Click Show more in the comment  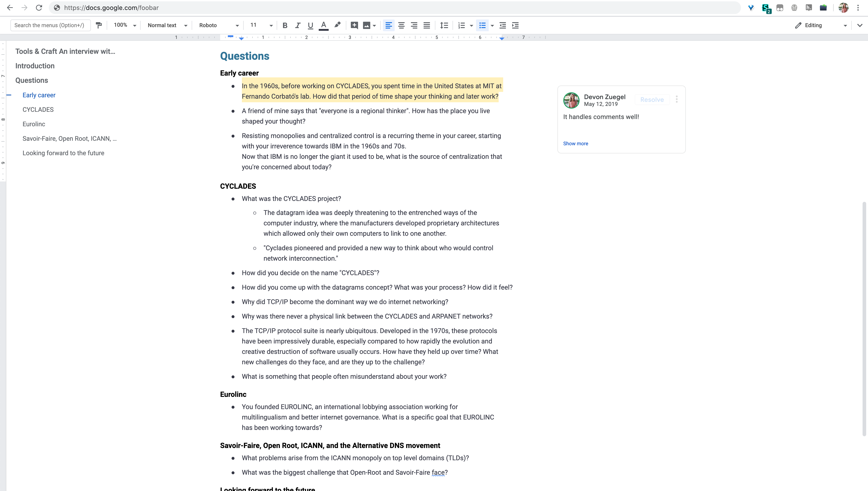pos(576,143)
